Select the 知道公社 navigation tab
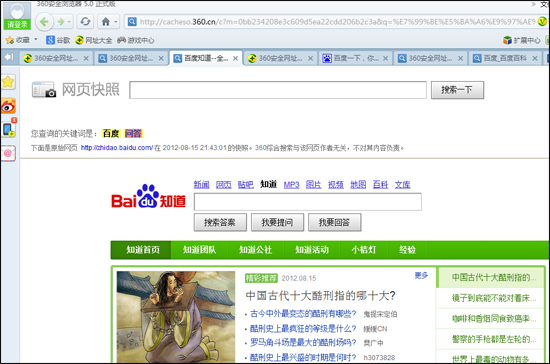 [x=255, y=250]
